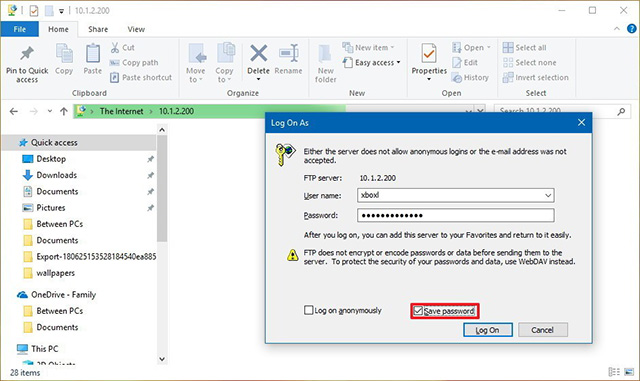Click the navigation pane scrollbar down arrow
The height and width of the screenshot is (381, 640).
162,359
